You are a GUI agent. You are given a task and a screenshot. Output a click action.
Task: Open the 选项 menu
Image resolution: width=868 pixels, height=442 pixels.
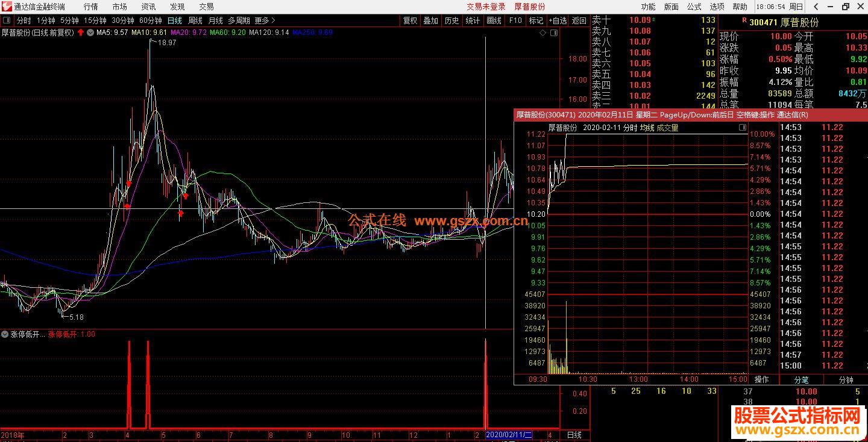tap(717, 7)
